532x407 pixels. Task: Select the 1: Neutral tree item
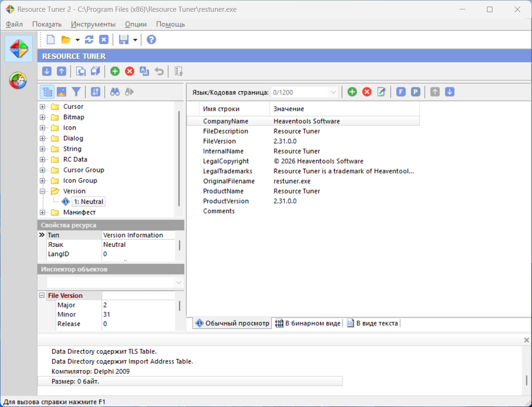tap(88, 202)
